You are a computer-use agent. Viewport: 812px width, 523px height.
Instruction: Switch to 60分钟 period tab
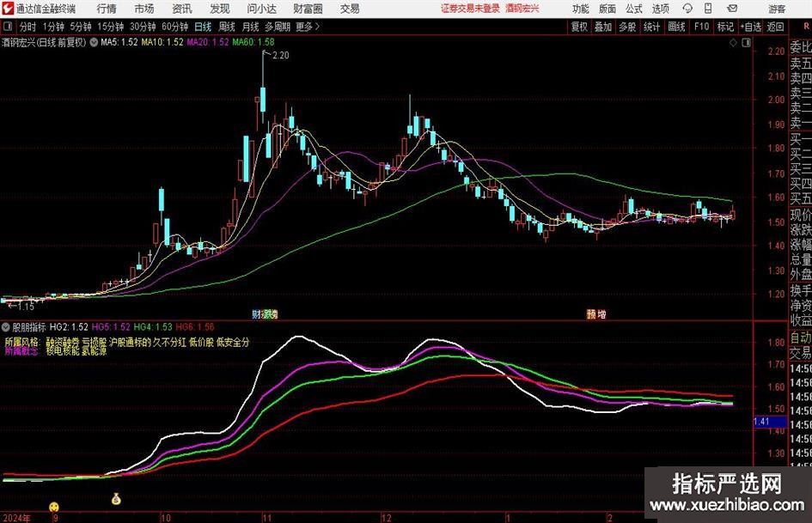(175, 27)
